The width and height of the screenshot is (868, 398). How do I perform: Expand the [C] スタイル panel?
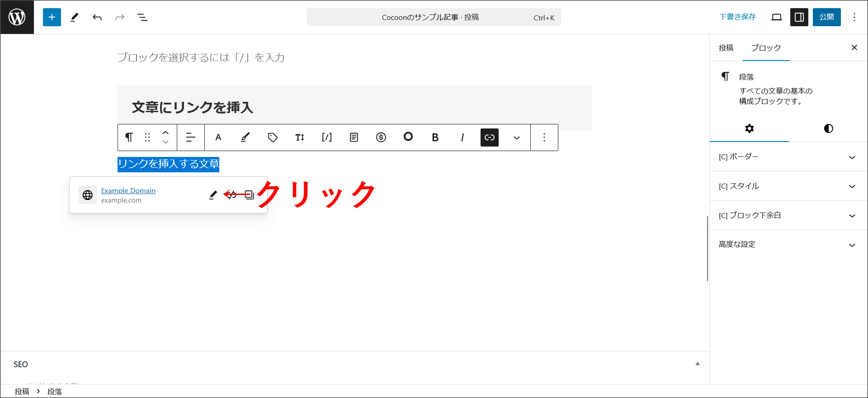pos(788,186)
